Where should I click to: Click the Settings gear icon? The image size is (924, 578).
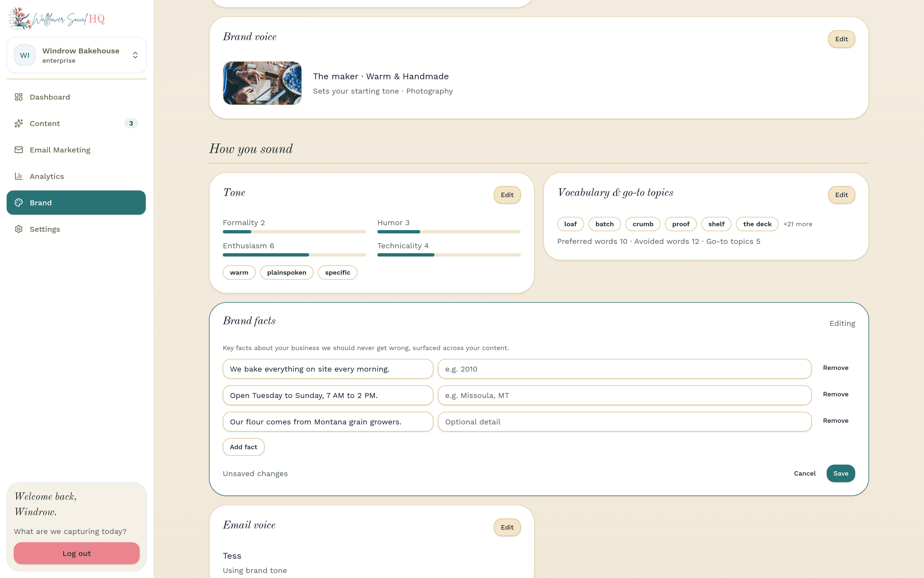point(19,229)
